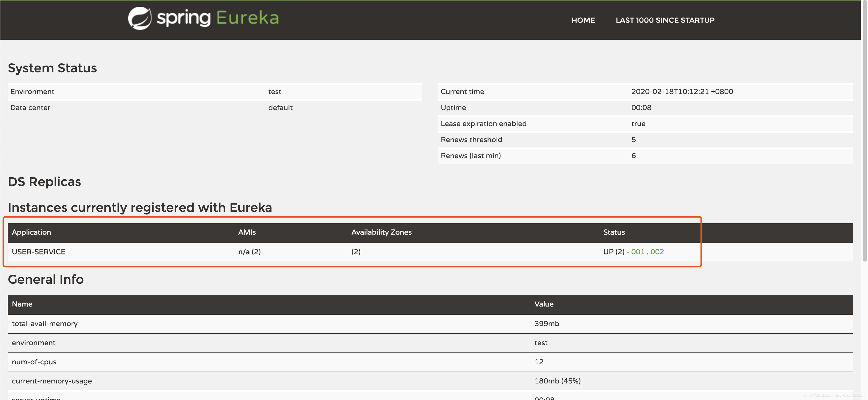Click the current-memory-usage value 180mb (45%)

[x=557, y=381]
